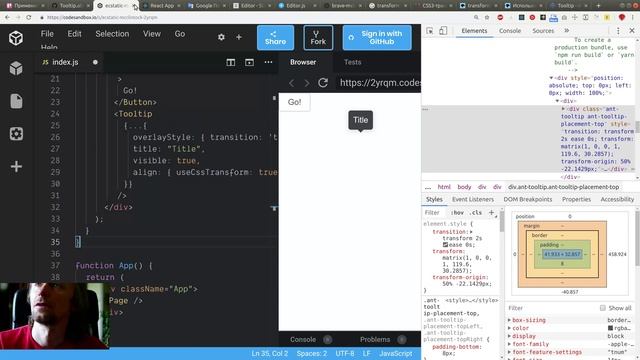The width and height of the screenshot is (640, 360).
Task: Open DevTools customize menu kebab icon
Action: [x=618, y=31]
